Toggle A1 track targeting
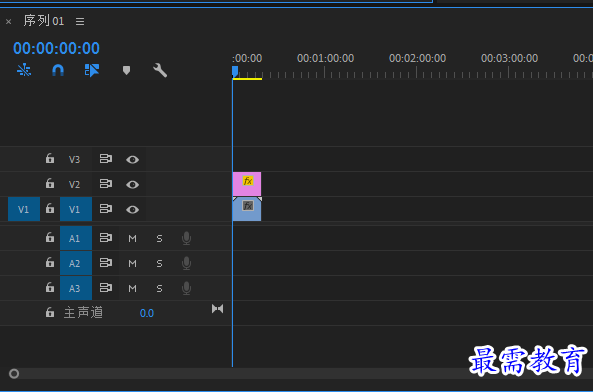Image resolution: width=593 pixels, height=392 pixels. coord(76,238)
